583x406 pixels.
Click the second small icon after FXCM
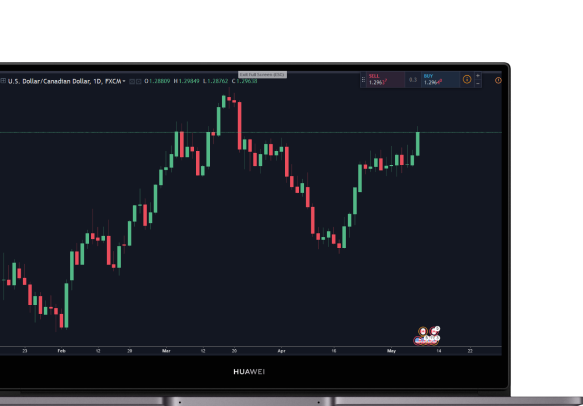coord(139,81)
